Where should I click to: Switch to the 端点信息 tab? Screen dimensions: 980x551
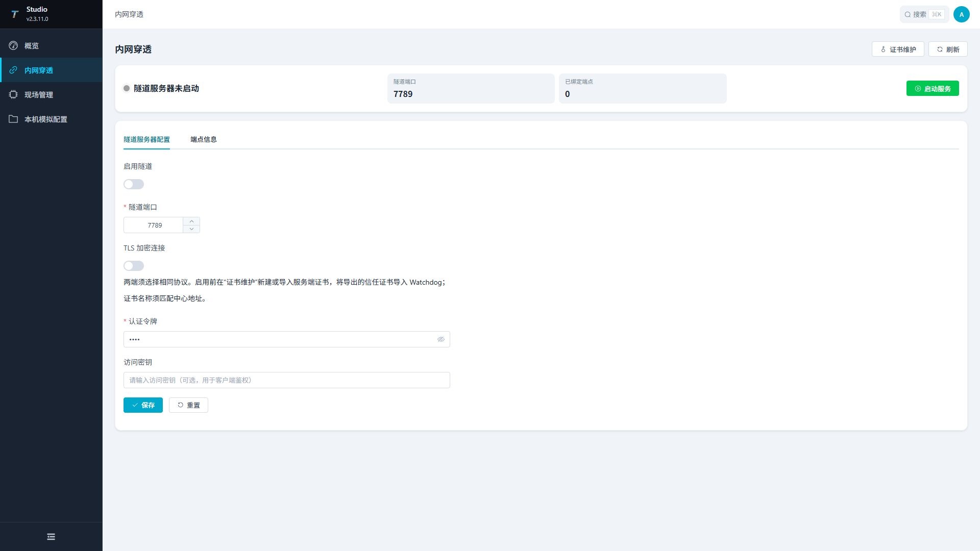click(x=204, y=139)
